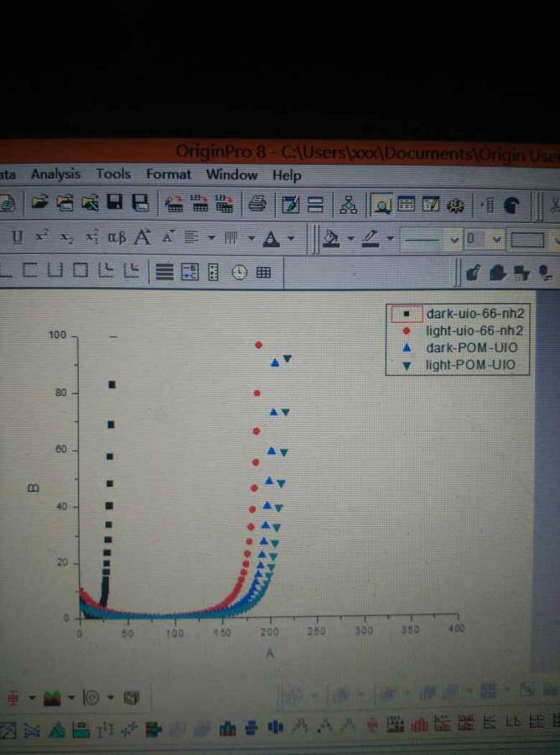Open Code Builder gear icon
560x755 pixels.
point(455,206)
